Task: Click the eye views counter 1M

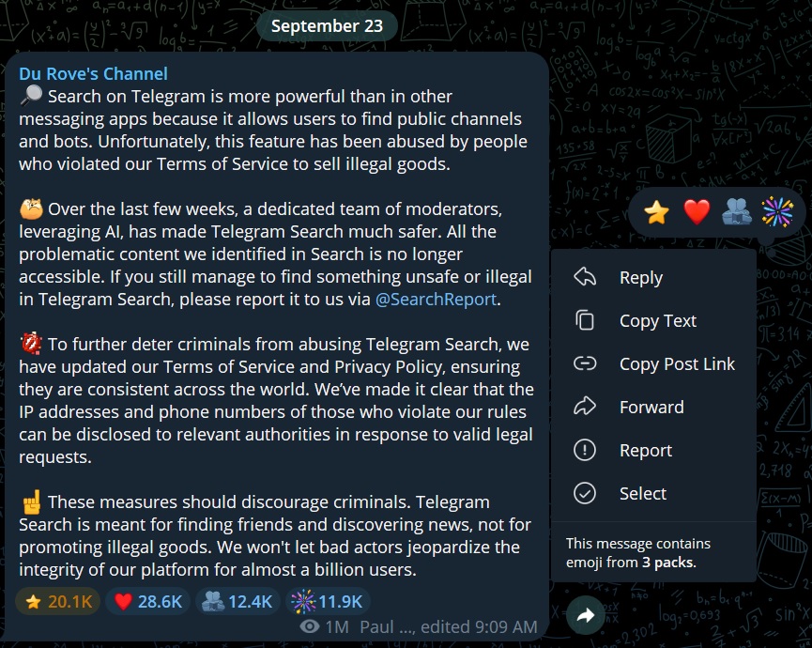Action: (x=325, y=626)
